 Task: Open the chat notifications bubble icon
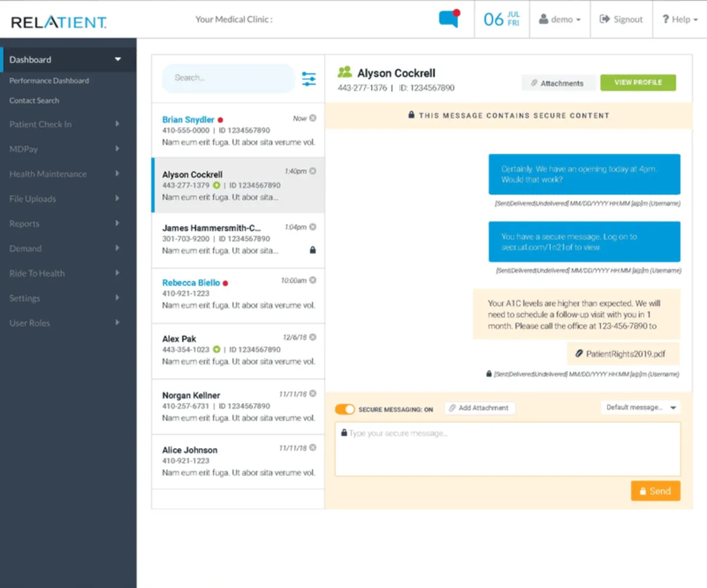[x=449, y=18]
